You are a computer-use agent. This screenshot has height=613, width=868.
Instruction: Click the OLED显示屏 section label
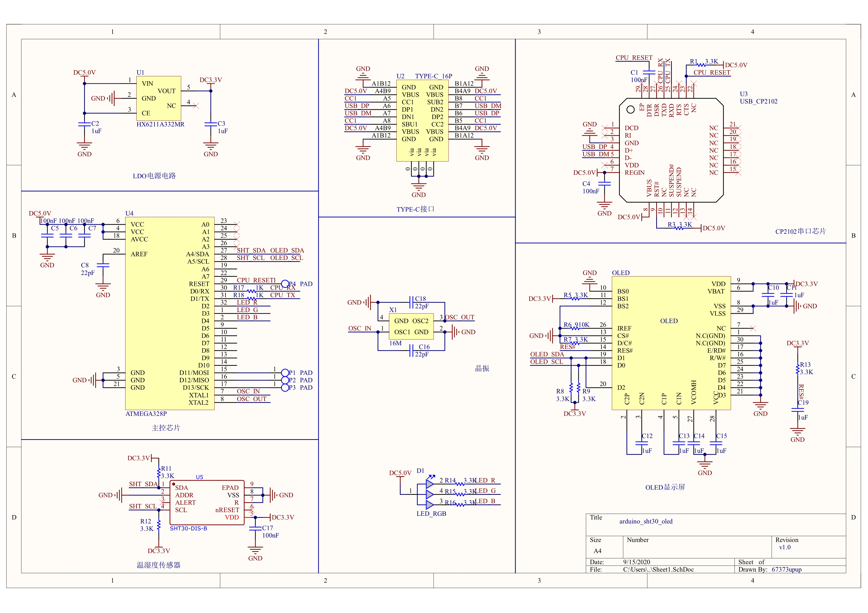pyautogui.click(x=665, y=487)
